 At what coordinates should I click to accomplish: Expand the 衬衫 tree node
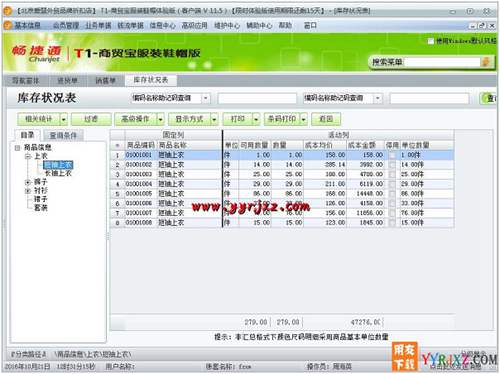click(28, 191)
